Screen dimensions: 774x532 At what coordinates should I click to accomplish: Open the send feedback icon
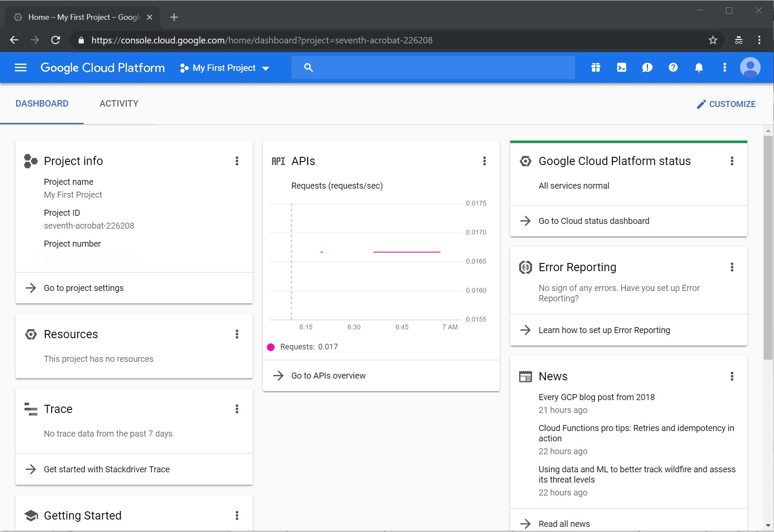(647, 67)
